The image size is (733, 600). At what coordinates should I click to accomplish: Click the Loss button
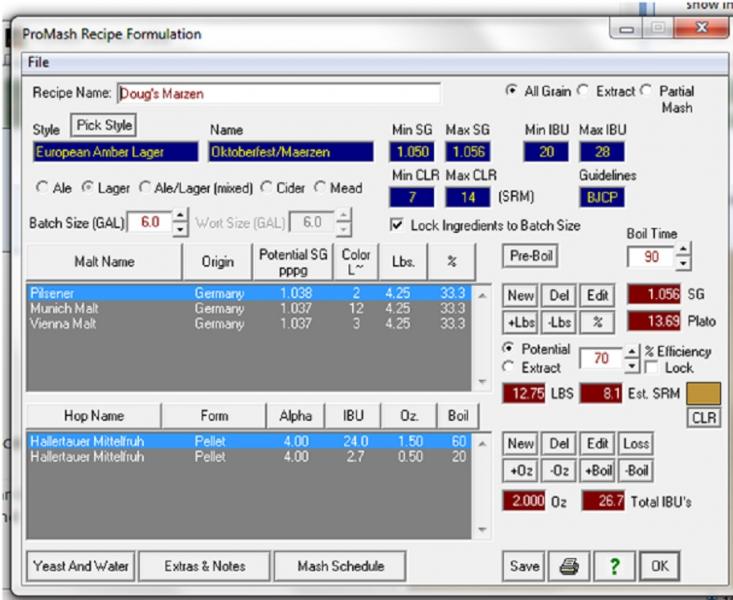click(635, 443)
